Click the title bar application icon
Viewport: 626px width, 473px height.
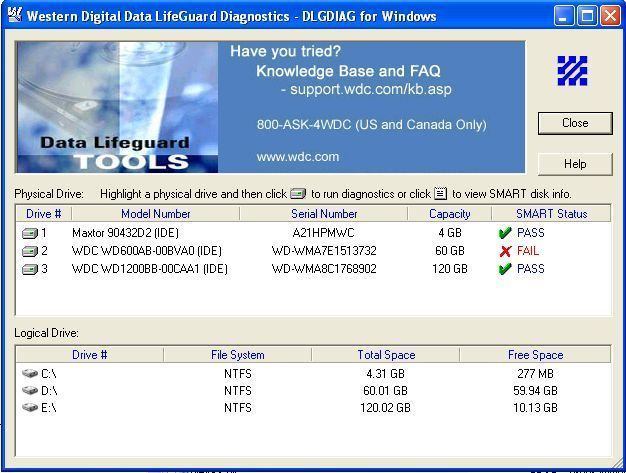[14, 15]
